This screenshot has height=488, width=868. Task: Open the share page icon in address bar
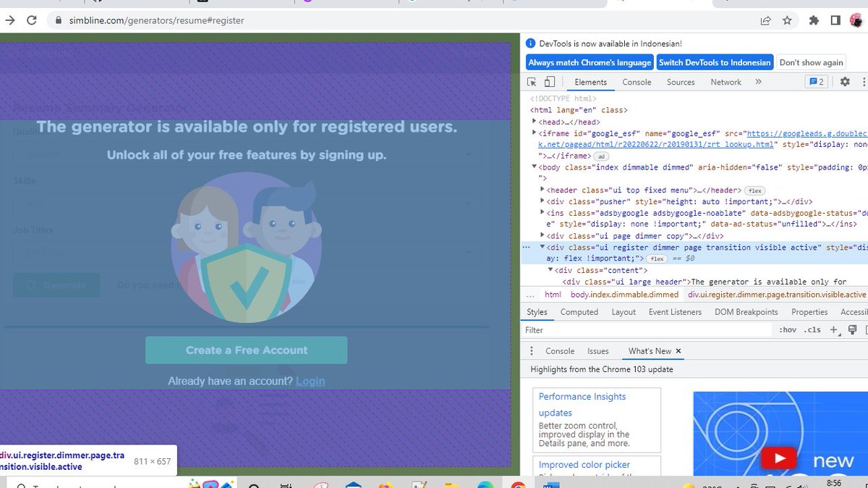coord(765,20)
